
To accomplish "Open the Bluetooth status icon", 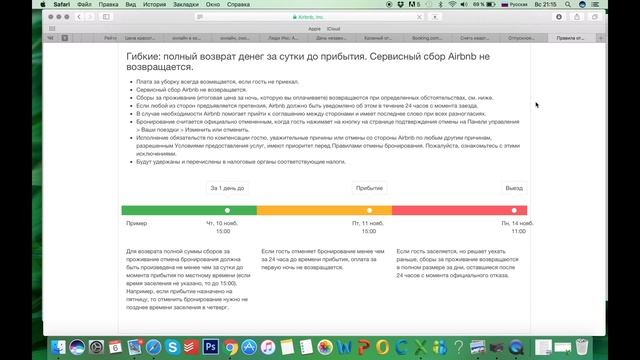I will click(440, 4).
